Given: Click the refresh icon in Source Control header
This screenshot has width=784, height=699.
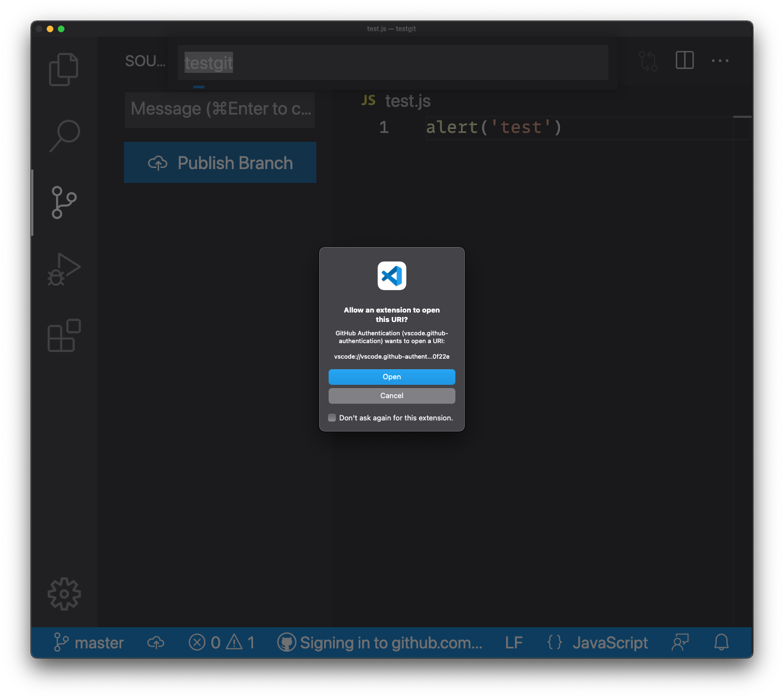Looking at the screenshot, I should [648, 60].
